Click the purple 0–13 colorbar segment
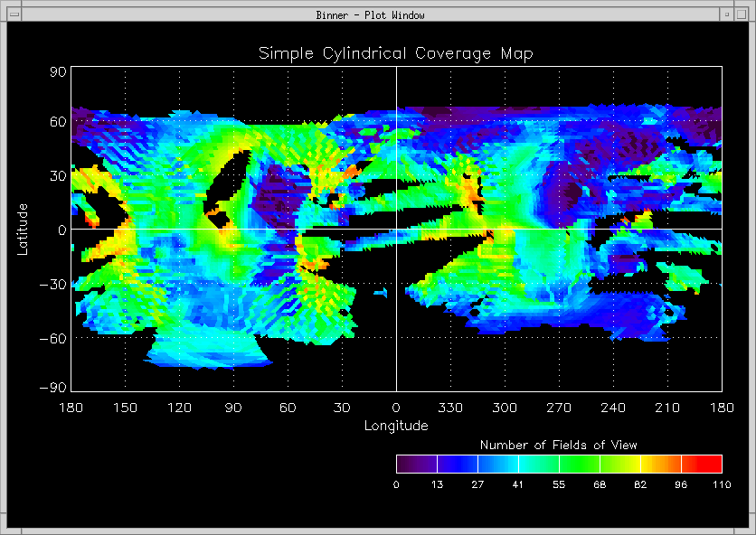Image resolution: width=756 pixels, height=535 pixels. (x=416, y=464)
